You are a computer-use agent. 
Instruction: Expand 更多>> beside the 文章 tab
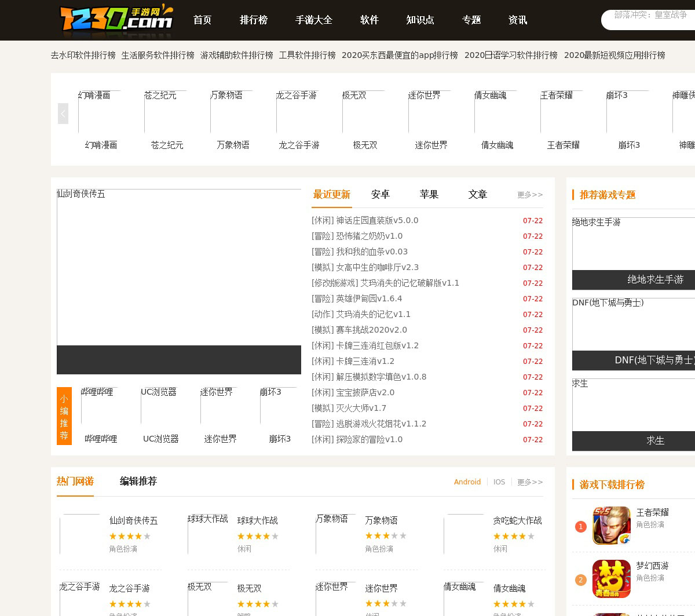coord(529,195)
